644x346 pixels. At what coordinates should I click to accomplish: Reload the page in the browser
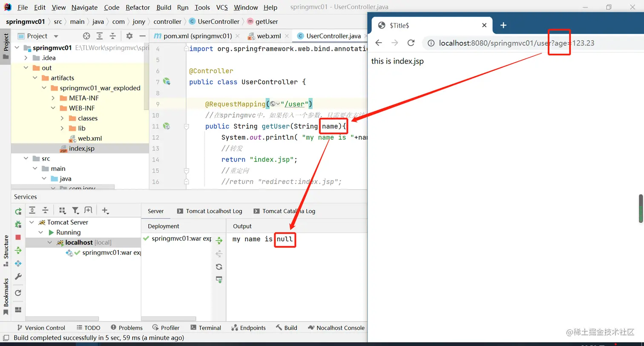coord(411,43)
